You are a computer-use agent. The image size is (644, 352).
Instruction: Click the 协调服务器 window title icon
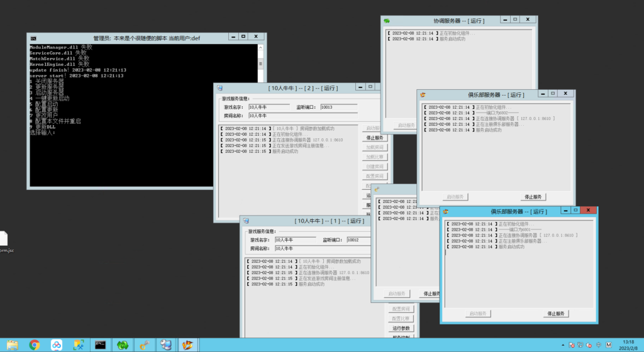coord(387,20)
